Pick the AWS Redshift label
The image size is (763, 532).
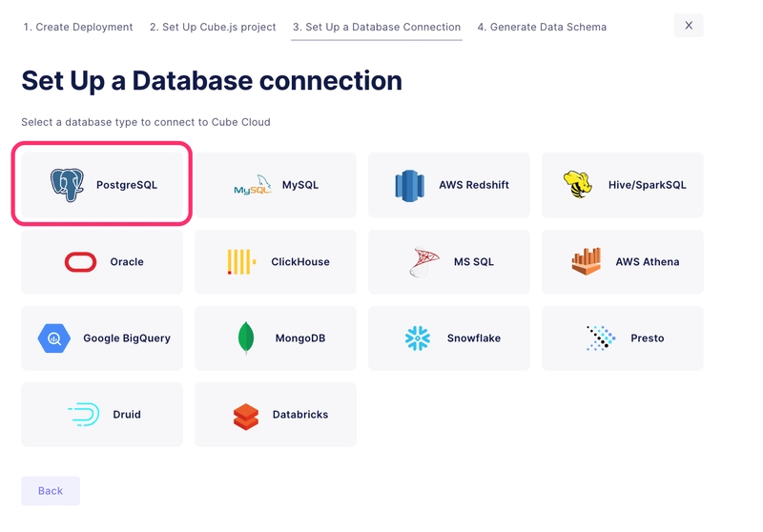click(474, 185)
